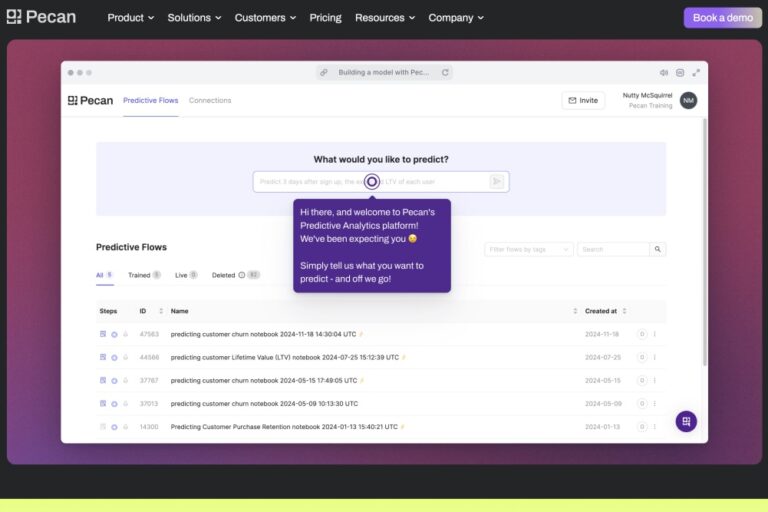Open the kebab menu for the 2024-07-25 flow
The height and width of the screenshot is (512, 768).
point(654,357)
